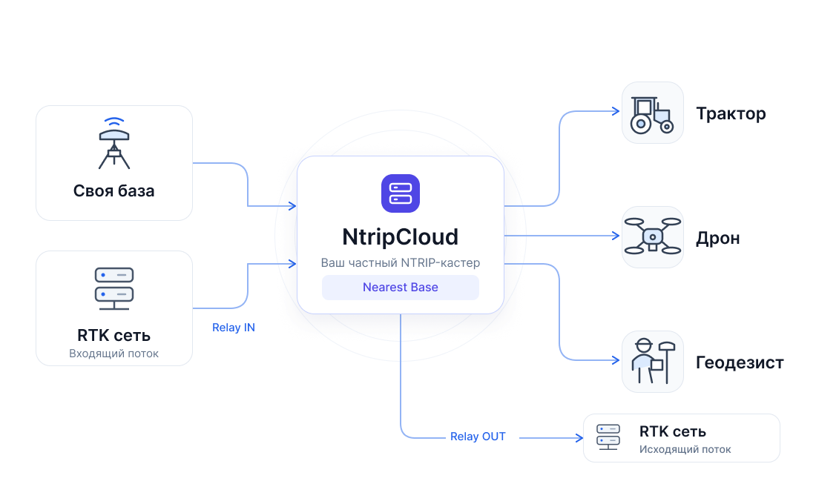Click RTK сеть title above Входящий поток
The width and height of the screenshot is (816, 504).
(x=114, y=336)
